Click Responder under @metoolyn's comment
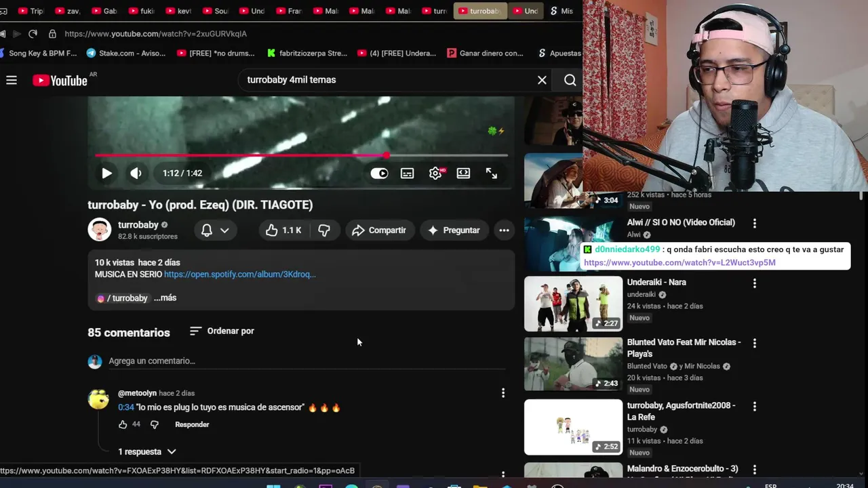 pyautogui.click(x=192, y=424)
